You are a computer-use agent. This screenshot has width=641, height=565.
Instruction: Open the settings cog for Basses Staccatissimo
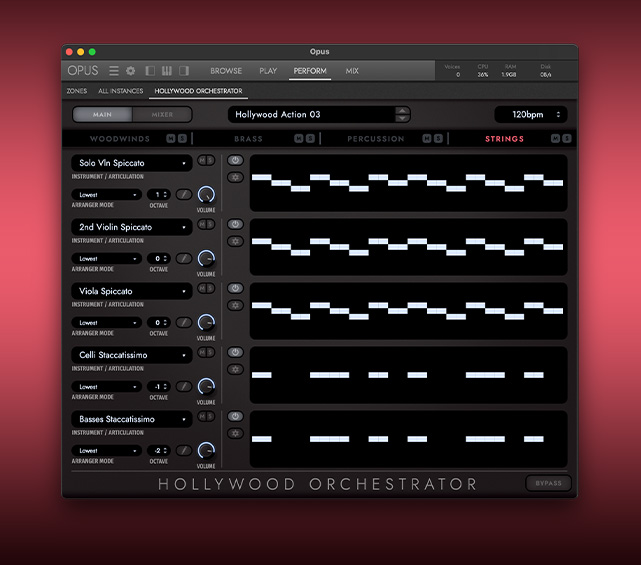click(235, 434)
